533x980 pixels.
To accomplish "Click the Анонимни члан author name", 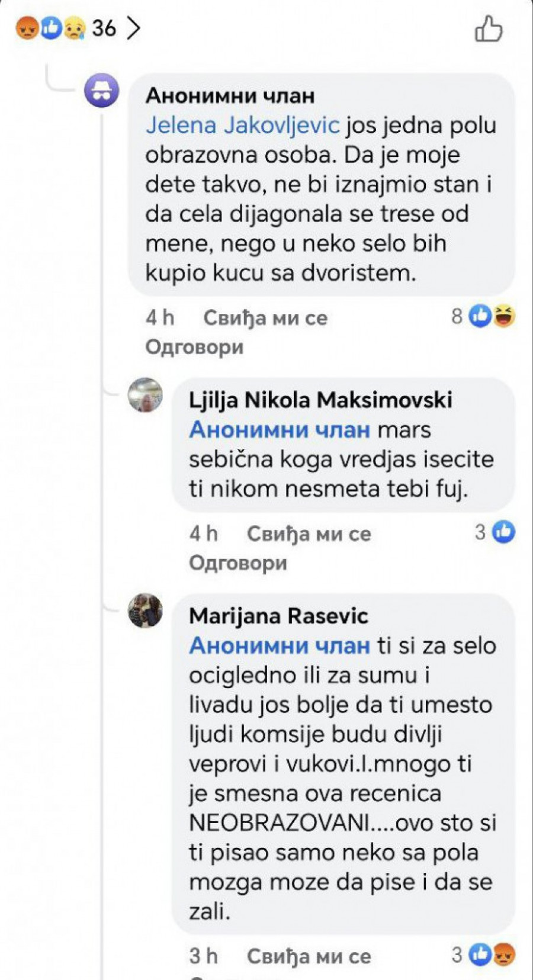I will click(230, 96).
